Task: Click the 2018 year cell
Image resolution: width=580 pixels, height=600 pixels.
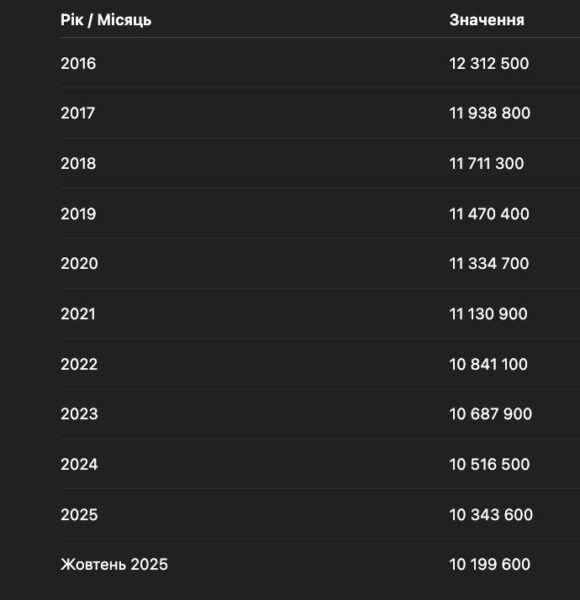Action: [78, 164]
